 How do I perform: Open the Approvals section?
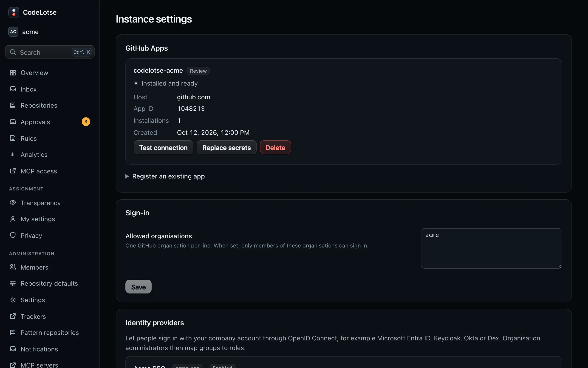50,122
